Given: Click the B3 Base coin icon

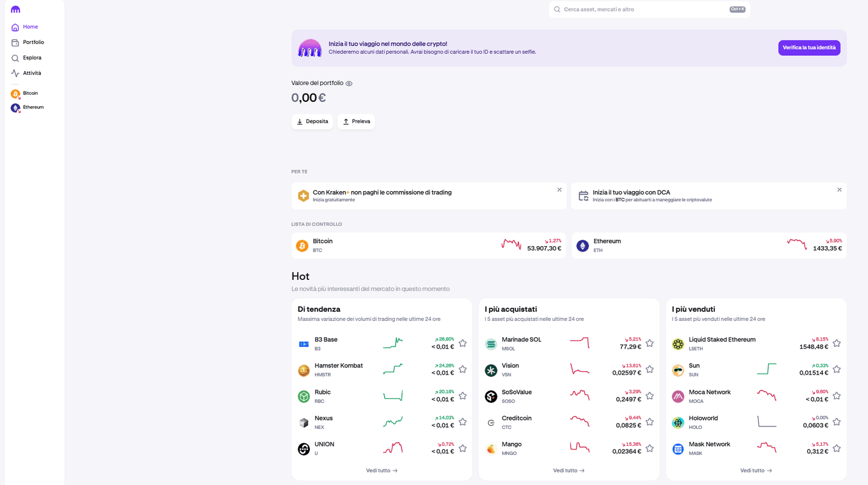Looking at the screenshot, I should pos(304,344).
